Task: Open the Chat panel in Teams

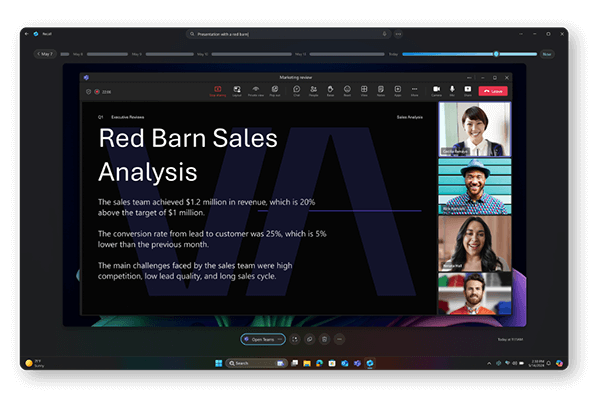Action: pyautogui.click(x=297, y=90)
